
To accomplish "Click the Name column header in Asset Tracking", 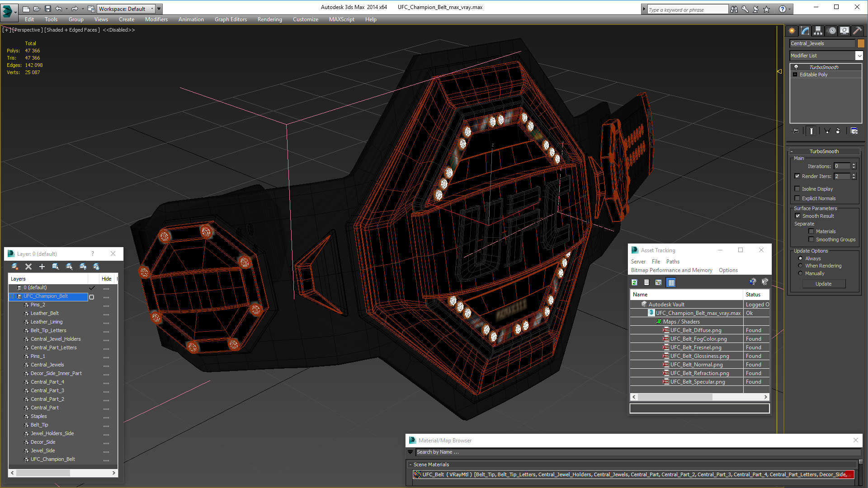I will coord(686,295).
